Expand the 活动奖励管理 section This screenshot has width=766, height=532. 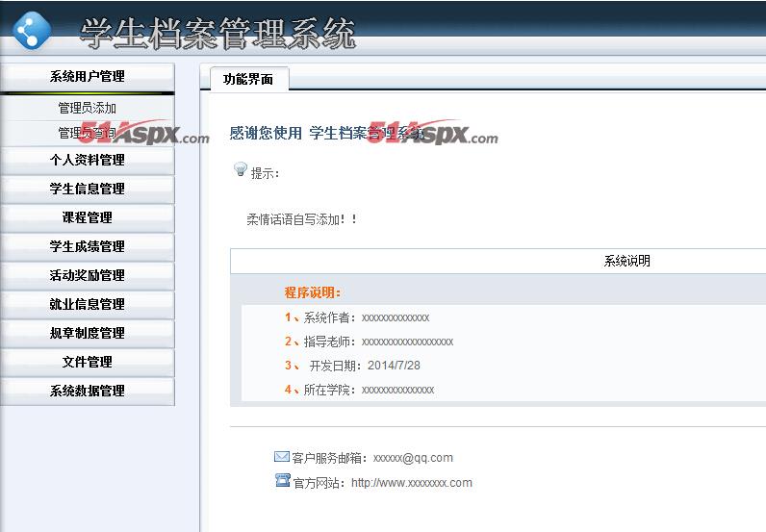[88, 275]
